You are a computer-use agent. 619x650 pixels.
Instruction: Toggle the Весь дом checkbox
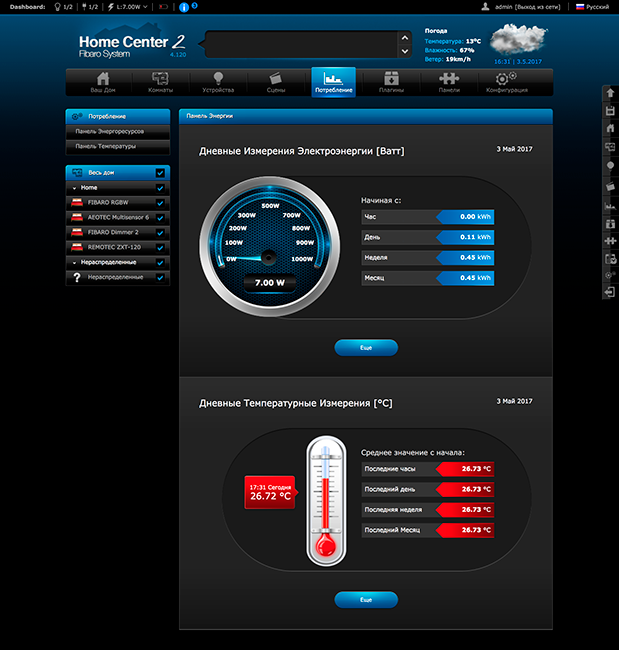click(160, 173)
